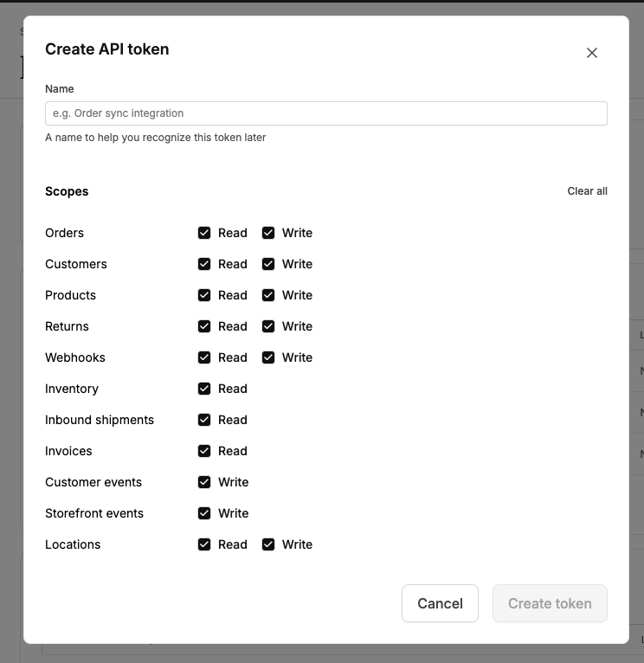Toggle Customers Write checkbox
This screenshot has width=644, height=663.
click(268, 264)
